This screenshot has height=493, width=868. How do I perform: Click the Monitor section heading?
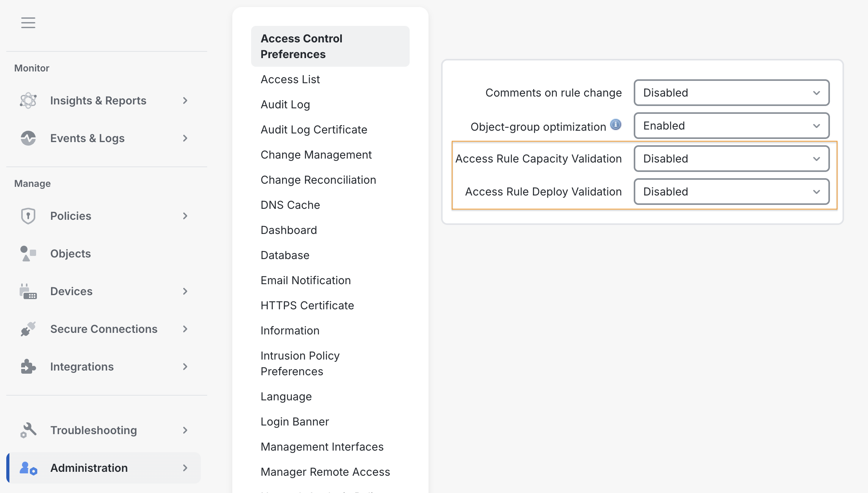tap(32, 68)
